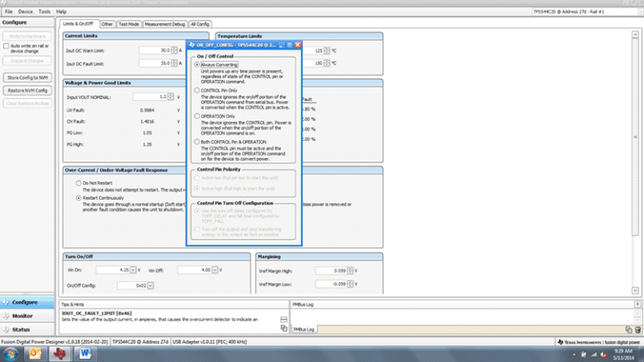Click the copy icon in PMBus Log
Image resolution: width=644 pixels, height=362 pixels.
pyautogui.click(x=629, y=330)
